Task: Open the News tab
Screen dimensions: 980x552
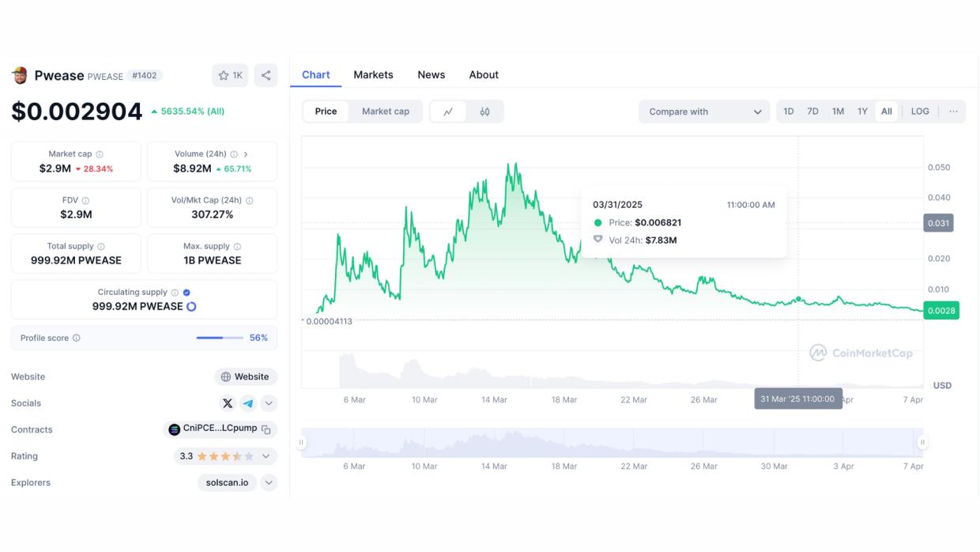Action: point(432,75)
